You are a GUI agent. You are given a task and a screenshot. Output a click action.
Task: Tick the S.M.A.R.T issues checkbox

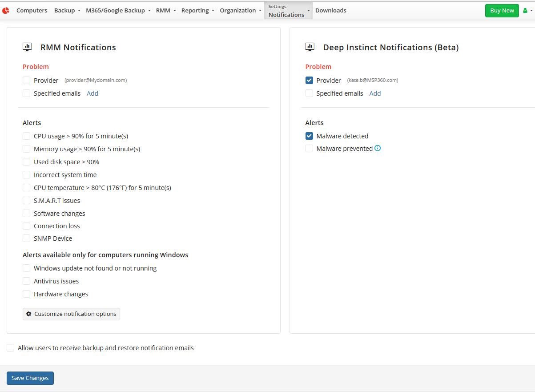(x=27, y=201)
